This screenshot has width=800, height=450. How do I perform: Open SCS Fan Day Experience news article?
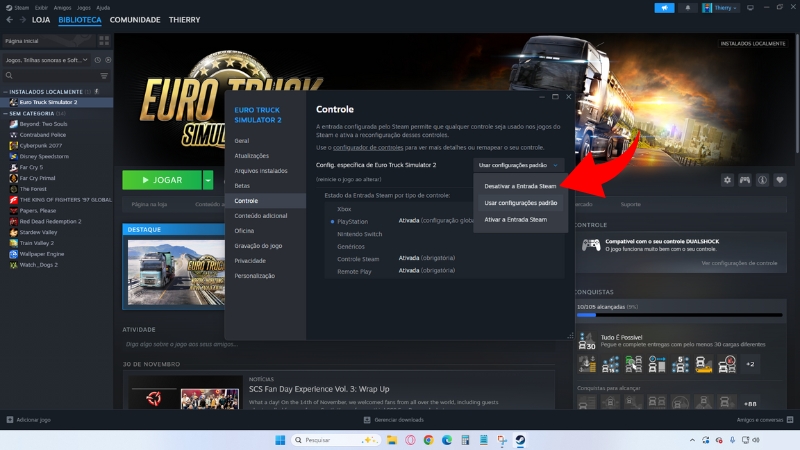coord(319,389)
